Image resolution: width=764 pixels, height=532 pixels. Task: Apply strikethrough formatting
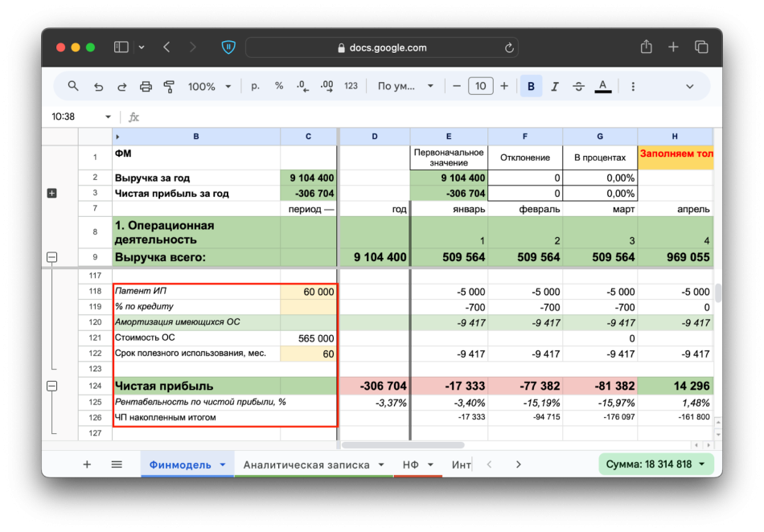pos(578,86)
